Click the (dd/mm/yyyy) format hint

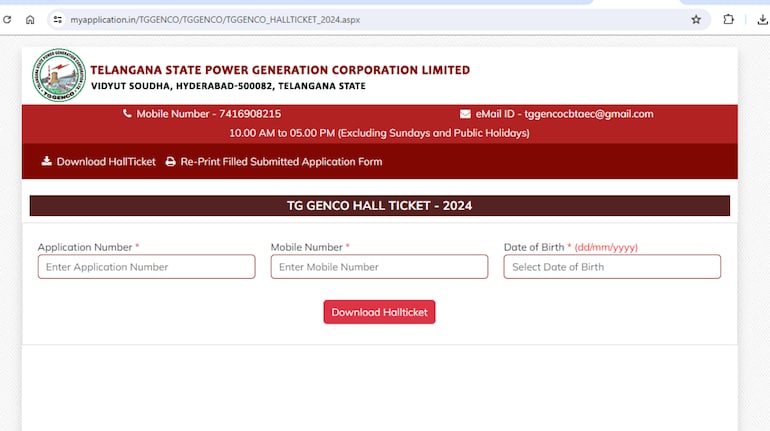coord(606,247)
